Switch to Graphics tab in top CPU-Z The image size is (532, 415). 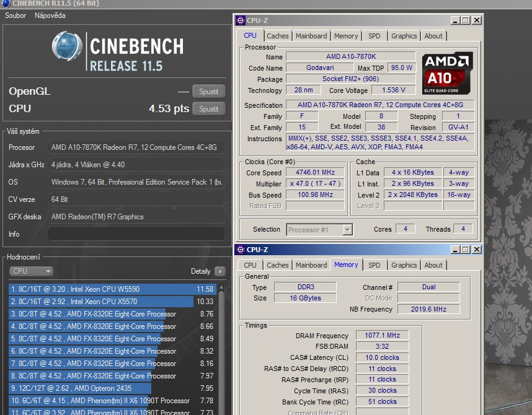point(404,36)
